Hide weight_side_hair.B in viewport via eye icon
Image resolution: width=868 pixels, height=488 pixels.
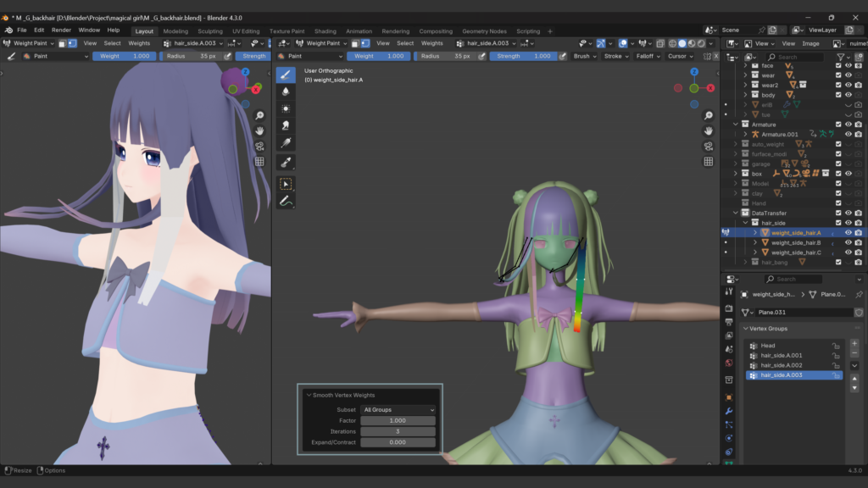tap(849, 242)
